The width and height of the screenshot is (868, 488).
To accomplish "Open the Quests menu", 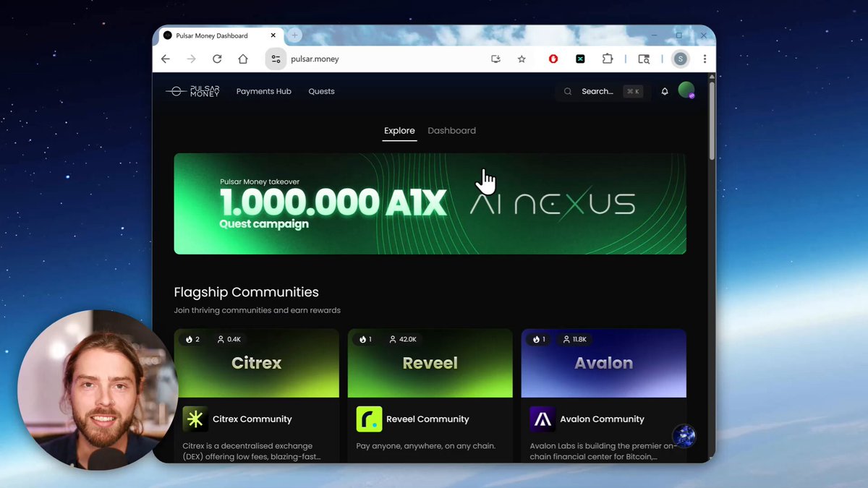I will [x=321, y=91].
